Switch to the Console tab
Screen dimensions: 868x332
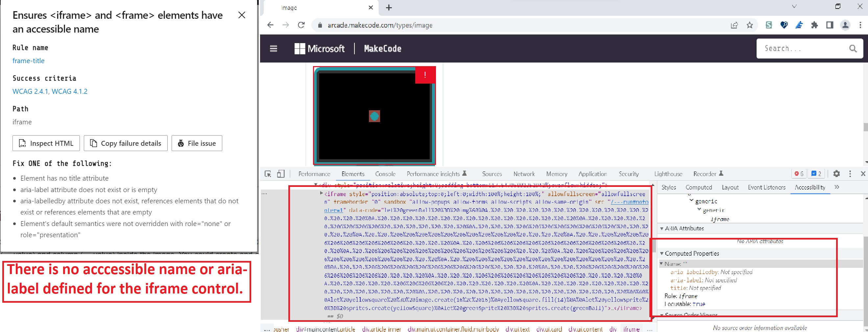tap(385, 174)
